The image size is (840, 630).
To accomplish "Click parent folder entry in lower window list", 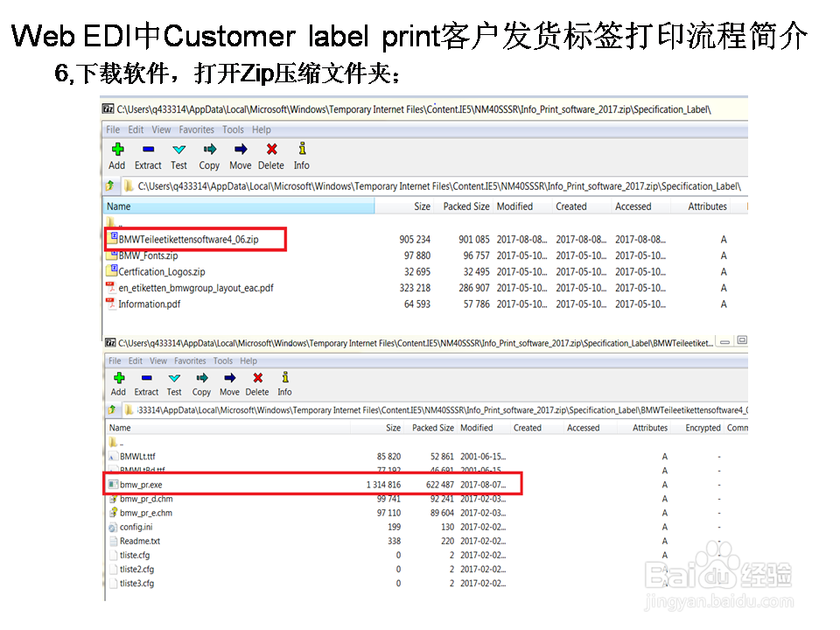I will coord(115,443).
